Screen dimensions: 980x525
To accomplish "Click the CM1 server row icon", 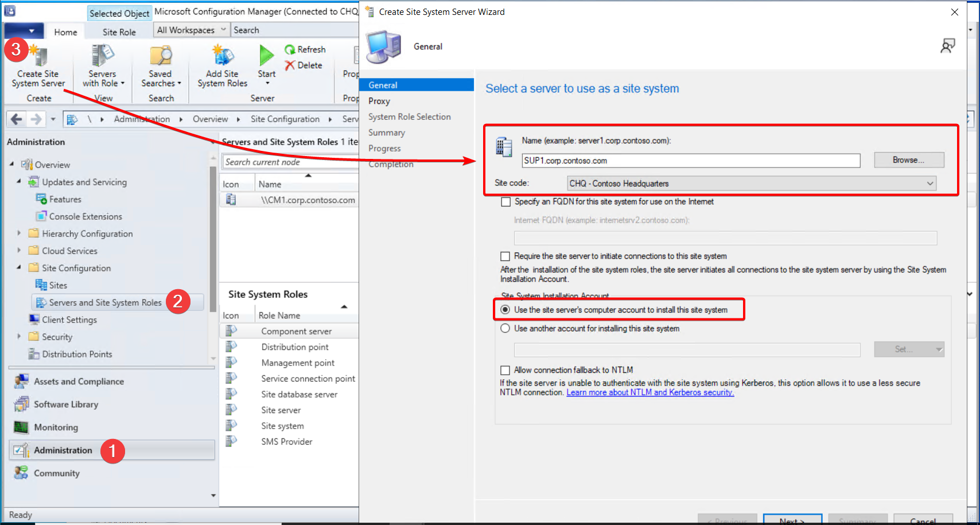I will 231,200.
